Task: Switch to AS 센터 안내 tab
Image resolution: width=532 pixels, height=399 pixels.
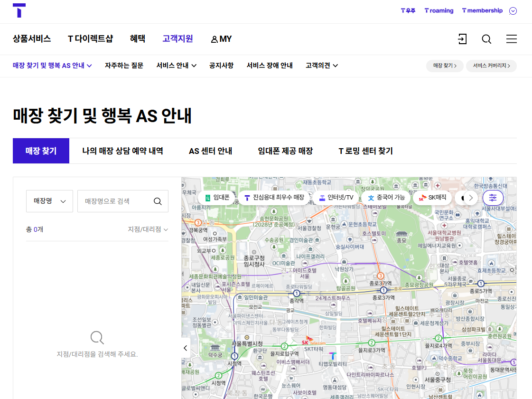Action: [x=210, y=151]
